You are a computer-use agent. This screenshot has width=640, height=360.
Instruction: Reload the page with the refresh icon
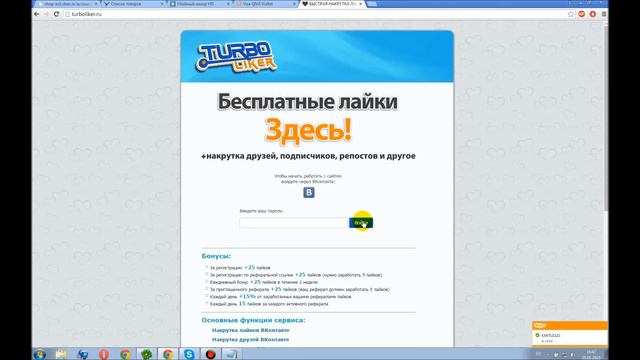(56, 14)
